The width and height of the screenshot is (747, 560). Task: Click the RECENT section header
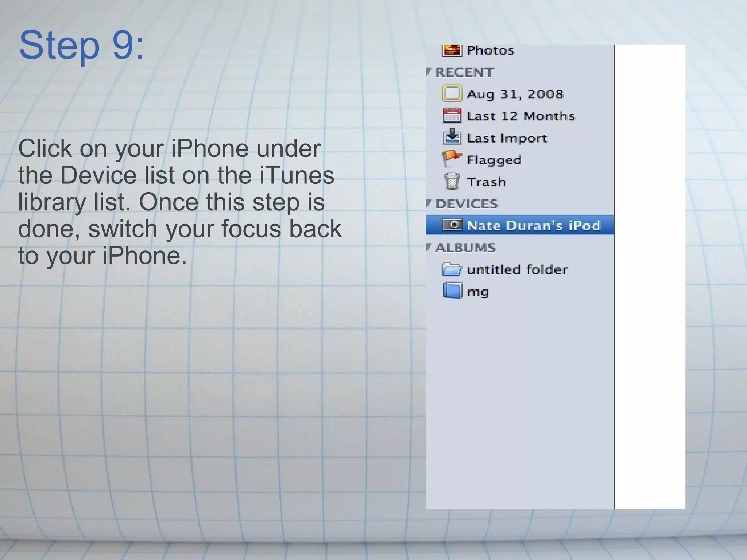tap(464, 72)
